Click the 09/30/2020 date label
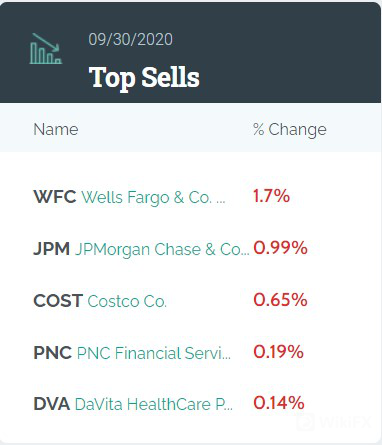 coord(130,39)
